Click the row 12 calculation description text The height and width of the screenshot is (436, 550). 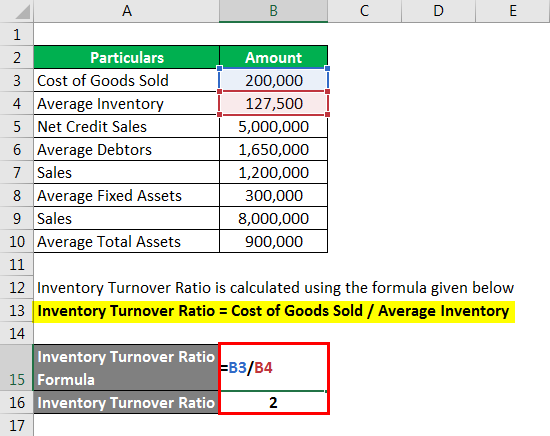[275, 288]
